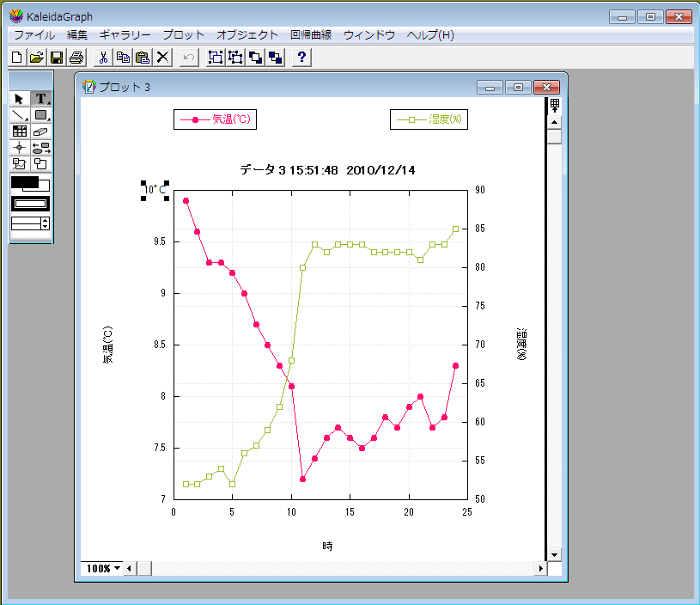Open the line pattern fill box
Screen dimensions: 700x605
[30, 204]
